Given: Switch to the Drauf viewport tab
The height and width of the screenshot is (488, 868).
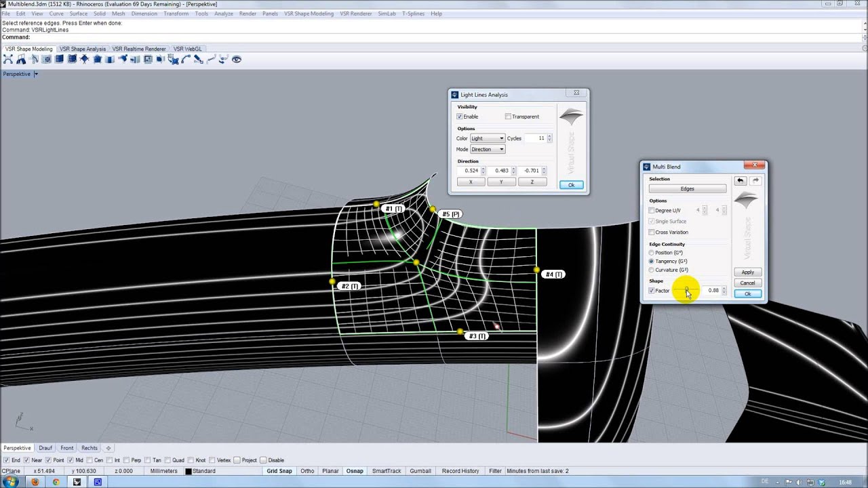Looking at the screenshot, I should tap(45, 448).
